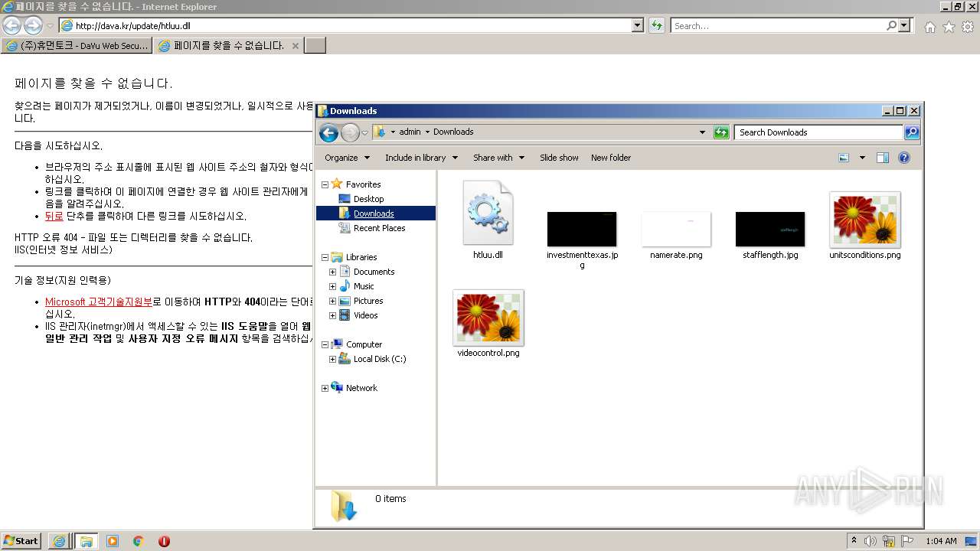Expand the Pictures library node

pos(332,301)
